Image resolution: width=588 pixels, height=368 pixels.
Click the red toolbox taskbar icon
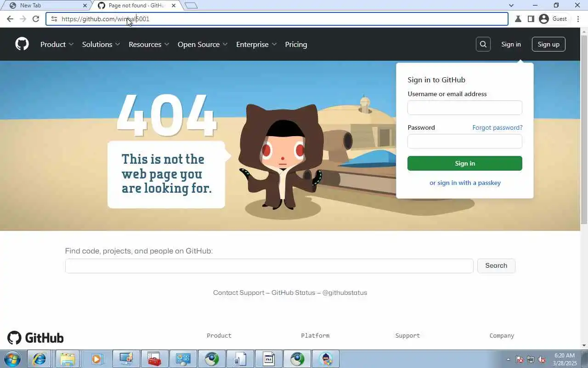click(154, 359)
